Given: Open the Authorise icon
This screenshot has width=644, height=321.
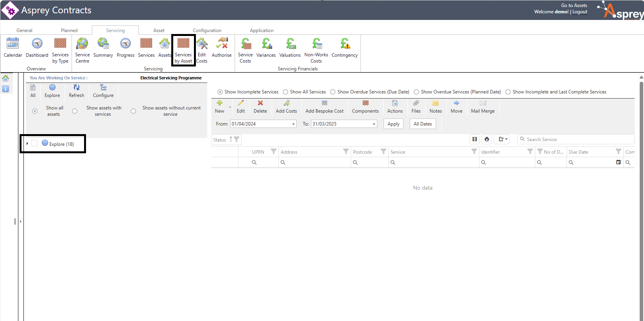Looking at the screenshot, I should [222, 47].
